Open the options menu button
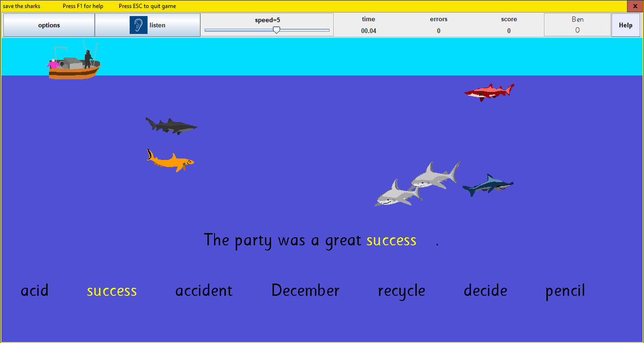The width and height of the screenshot is (644, 343). coord(49,25)
